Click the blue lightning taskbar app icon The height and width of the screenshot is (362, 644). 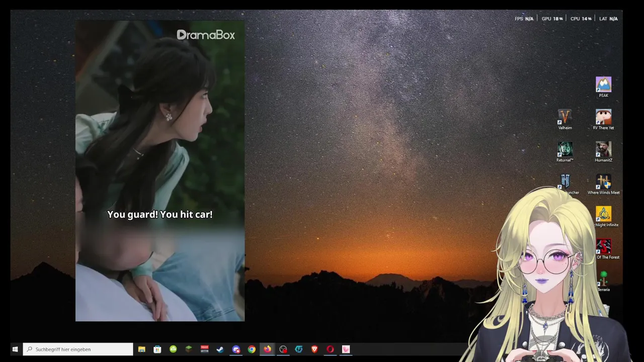pos(299,349)
